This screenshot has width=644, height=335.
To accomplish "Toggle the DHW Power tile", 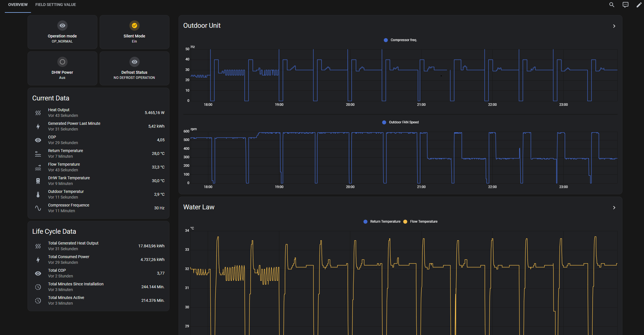I will [62, 68].
